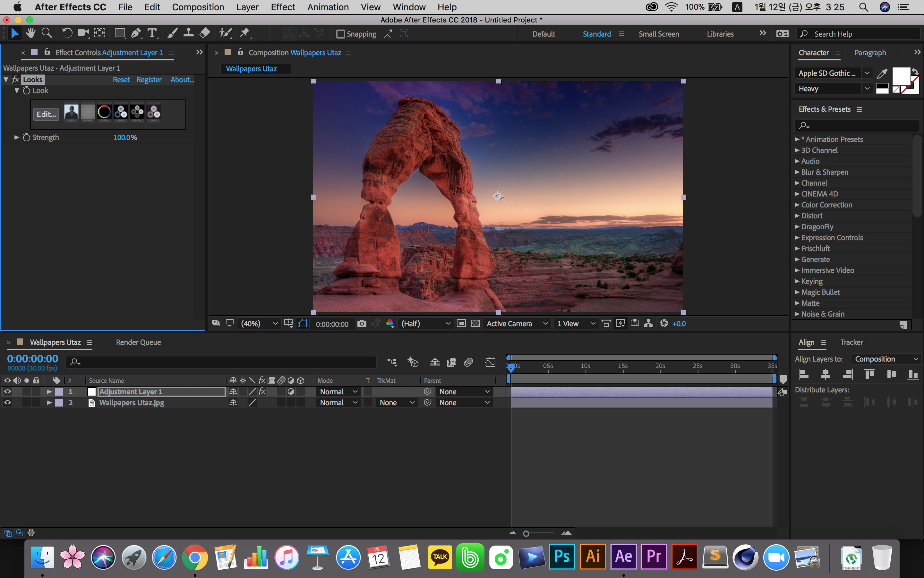This screenshot has width=924, height=578.
Task: Select the Small Screen workspace
Action: [x=659, y=34]
